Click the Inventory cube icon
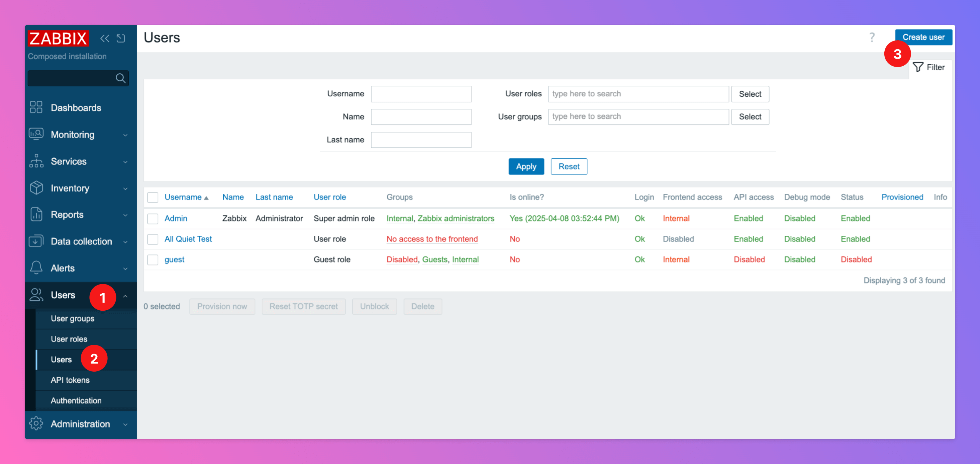 tap(36, 188)
